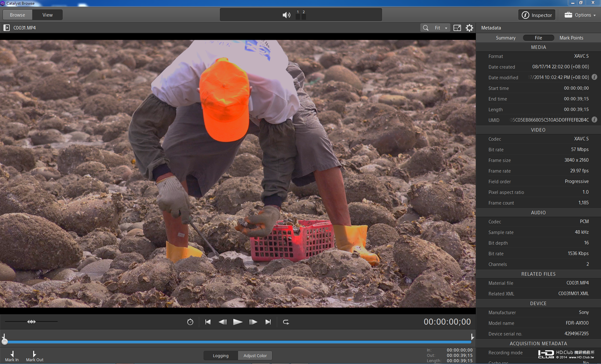Click the shuttle speed slider
Screen dimensions: 601x364
pyautogui.click(x=31, y=322)
